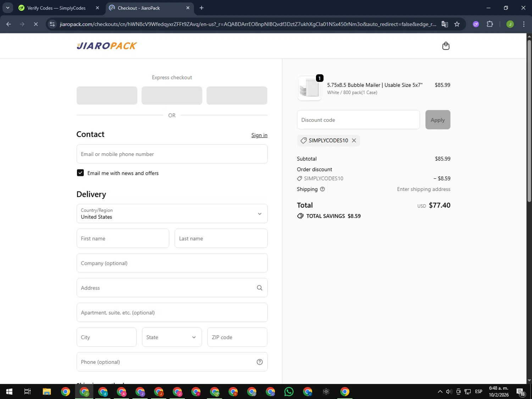532x399 pixels.
Task: Click the third express checkout button
Action: pyautogui.click(x=237, y=95)
